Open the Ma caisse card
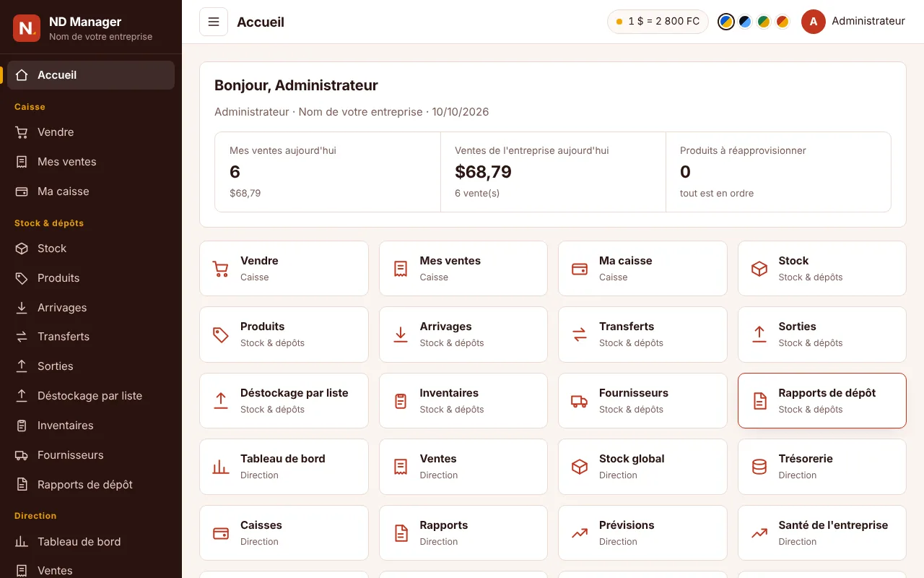The width and height of the screenshot is (924, 578). coord(642,269)
